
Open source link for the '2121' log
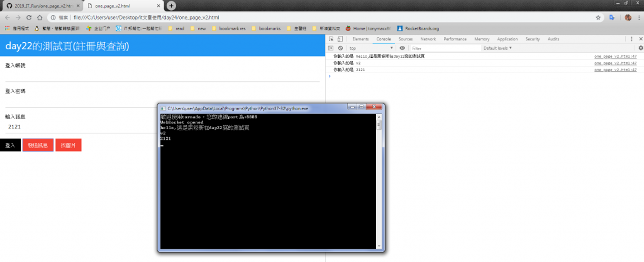tap(615, 69)
